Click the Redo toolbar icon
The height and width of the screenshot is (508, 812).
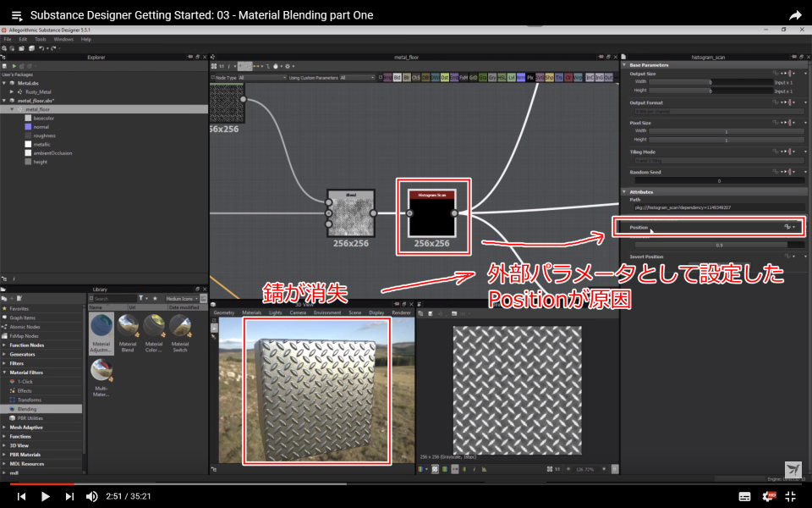click(x=53, y=48)
